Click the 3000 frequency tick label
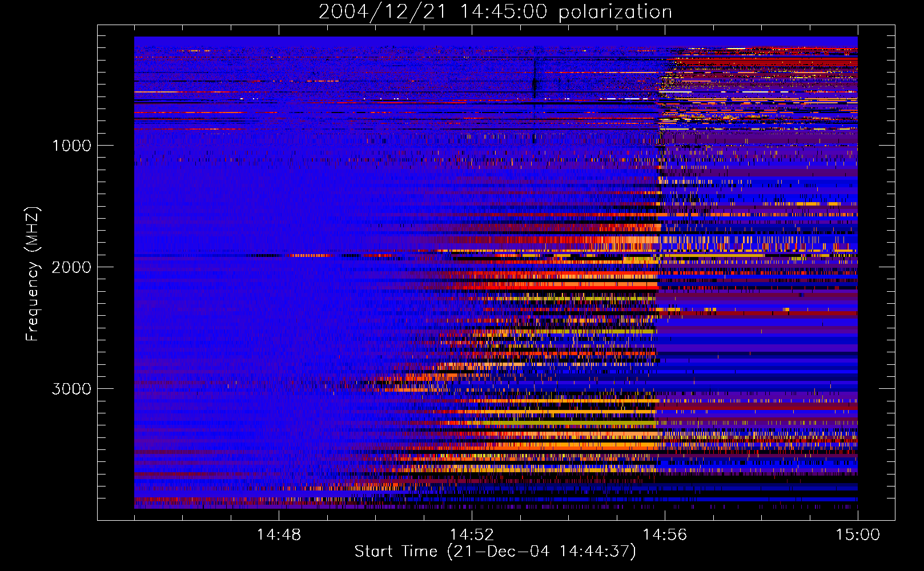Viewport: 924px width, 571px height. point(71,389)
